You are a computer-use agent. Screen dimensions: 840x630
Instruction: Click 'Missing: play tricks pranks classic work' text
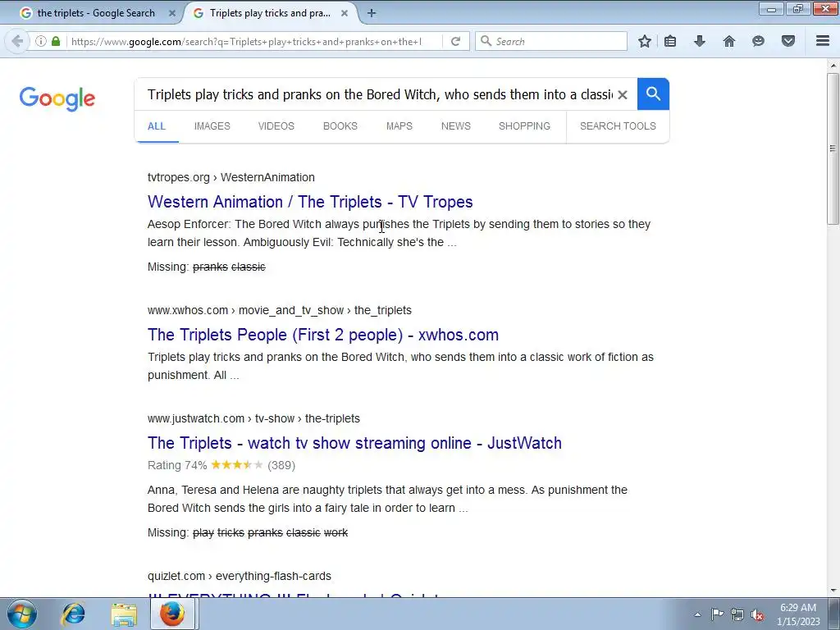click(248, 532)
